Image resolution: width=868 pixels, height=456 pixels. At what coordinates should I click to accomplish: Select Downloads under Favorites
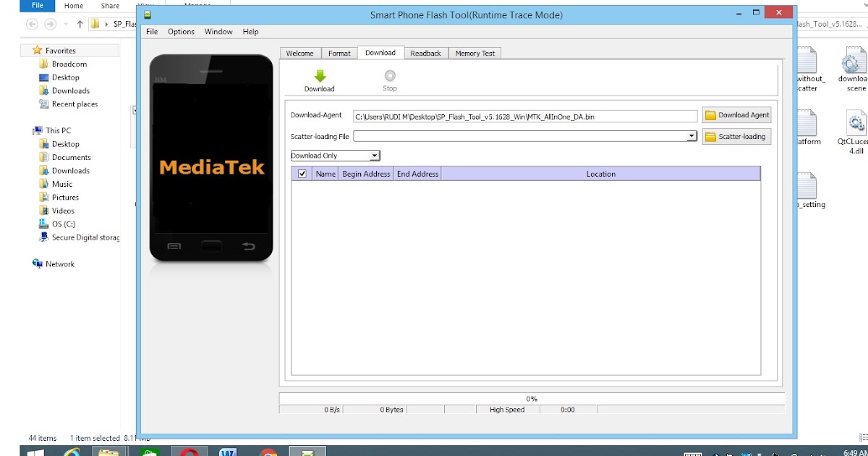pos(71,90)
